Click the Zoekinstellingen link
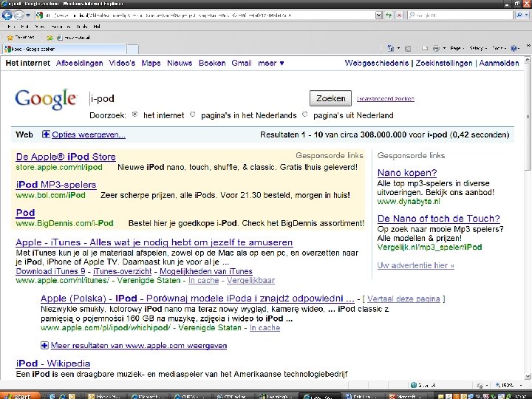 (444, 63)
